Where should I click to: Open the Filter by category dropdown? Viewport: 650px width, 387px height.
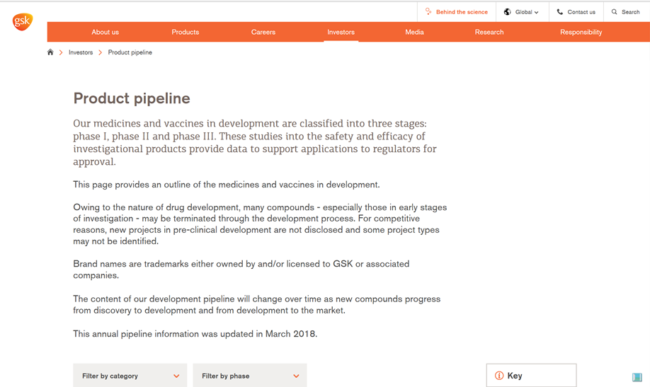tap(130, 375)
